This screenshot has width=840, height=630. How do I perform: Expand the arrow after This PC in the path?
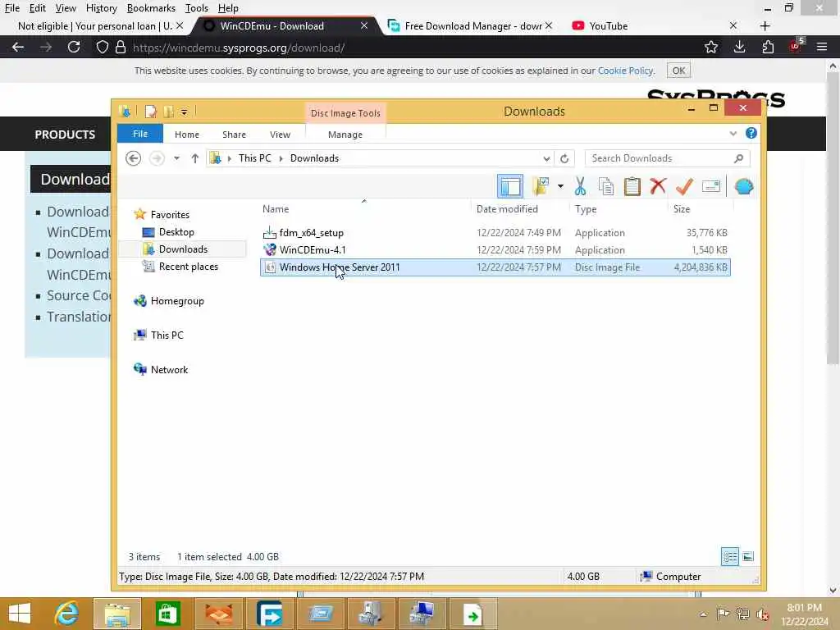281,158
